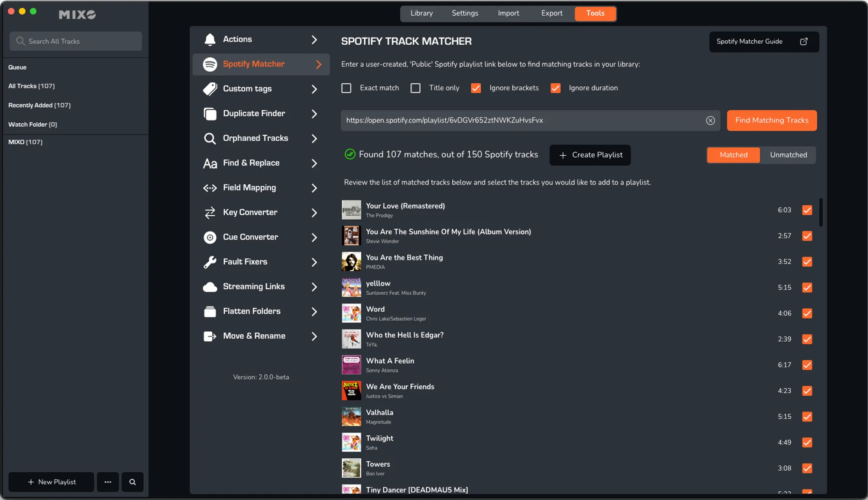Switch to the Import tab
The height and width of the screenshot is (500, 868).
click(x=508, y=13)
